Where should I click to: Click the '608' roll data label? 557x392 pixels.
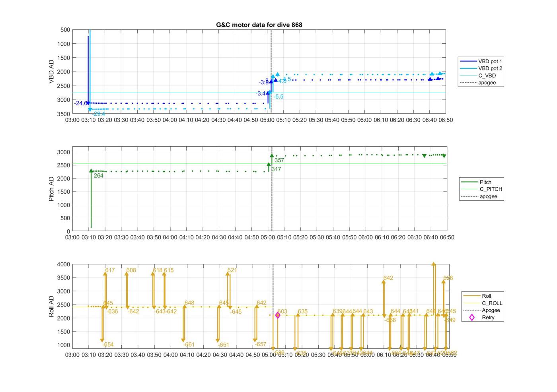pos(131,270)
